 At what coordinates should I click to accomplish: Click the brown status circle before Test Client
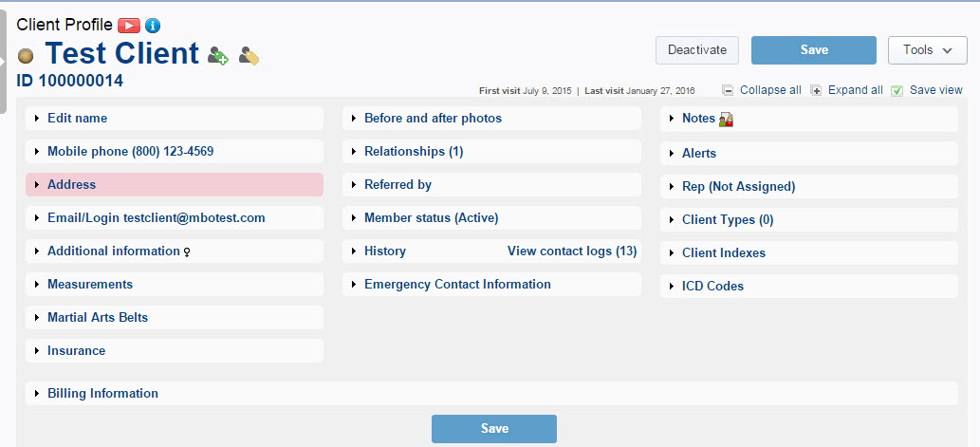pos(26,56)
